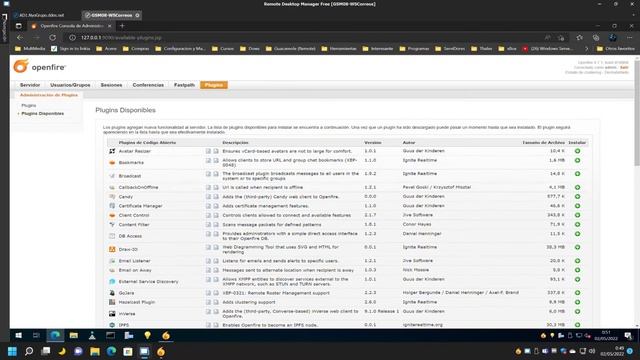Install the inVerse plugin via green plus
The width and height of the screenshot is (640, 360).
click(x=577, y=311)
